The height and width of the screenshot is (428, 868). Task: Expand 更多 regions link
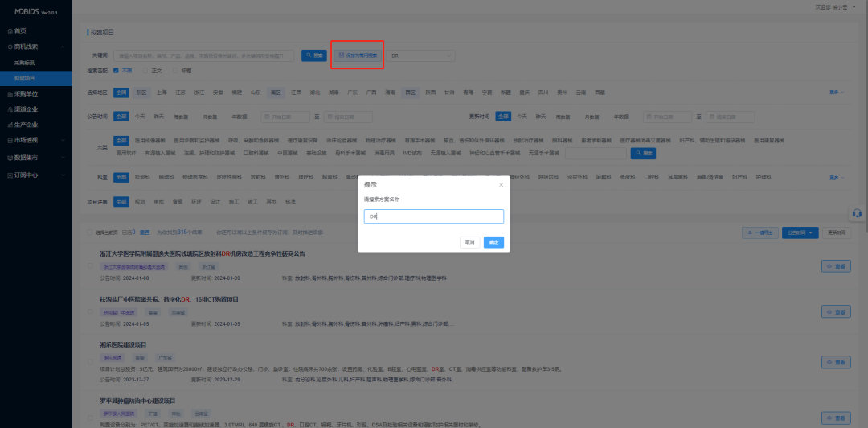(837, 92)
